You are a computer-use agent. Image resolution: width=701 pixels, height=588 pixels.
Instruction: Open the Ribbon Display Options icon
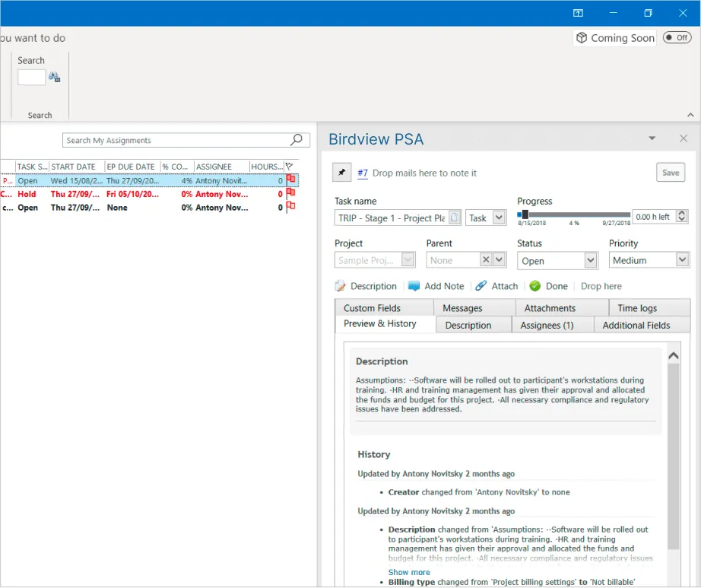[x=578, y=13]
